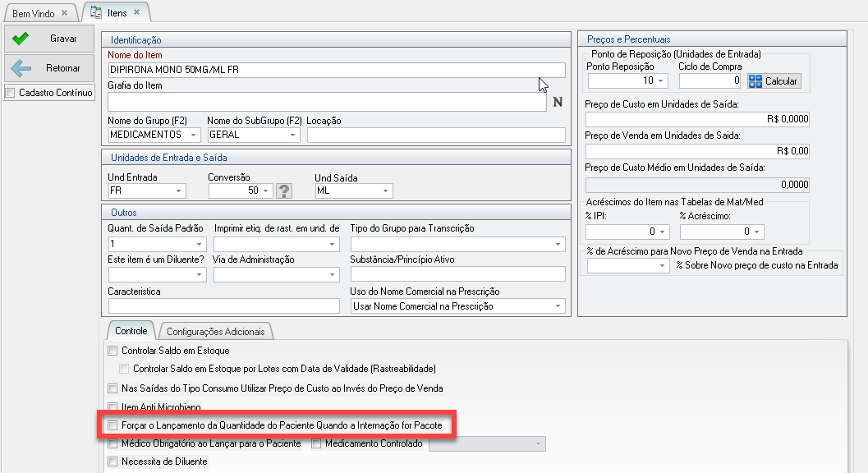
Task: Click the N icon beside Grafia do Item
Action: pyautogui.click(x=558, y=103)
